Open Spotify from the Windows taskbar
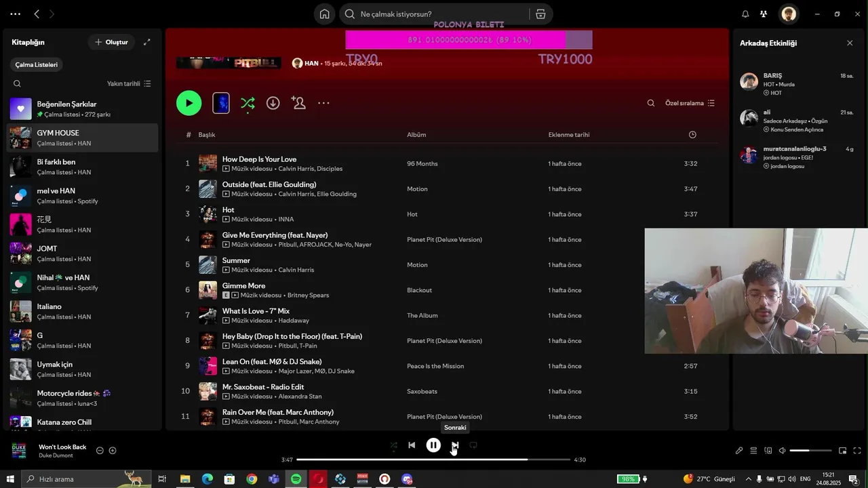Image resolution: width=868 pixels, height=488 pixels. (296, 479)
